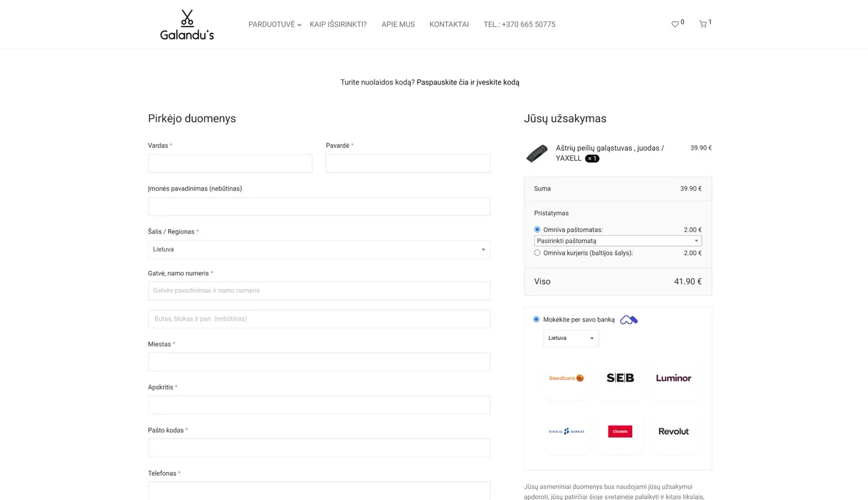Click the Pavardė input field
This screenshot has height=500, width=868.
408,163
